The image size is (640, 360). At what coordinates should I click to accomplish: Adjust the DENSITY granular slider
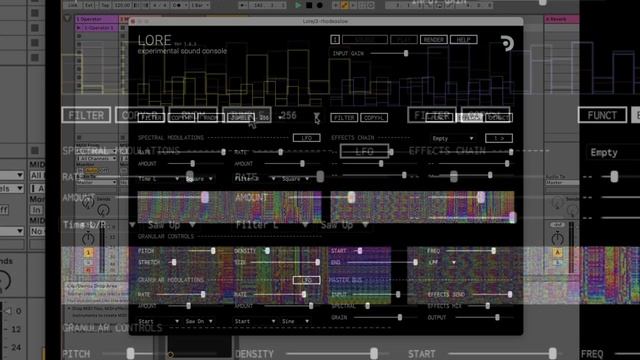click(291, 251)
